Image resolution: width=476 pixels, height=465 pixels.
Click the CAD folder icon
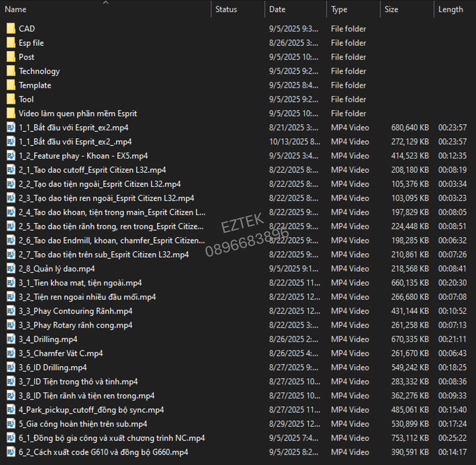pos(11,29)
